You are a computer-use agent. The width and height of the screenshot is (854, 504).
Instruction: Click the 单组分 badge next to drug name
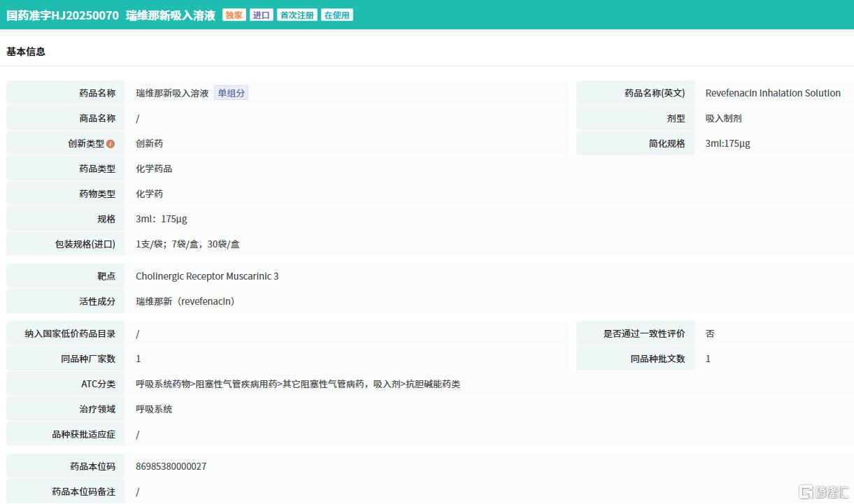(x=231, y=93)
